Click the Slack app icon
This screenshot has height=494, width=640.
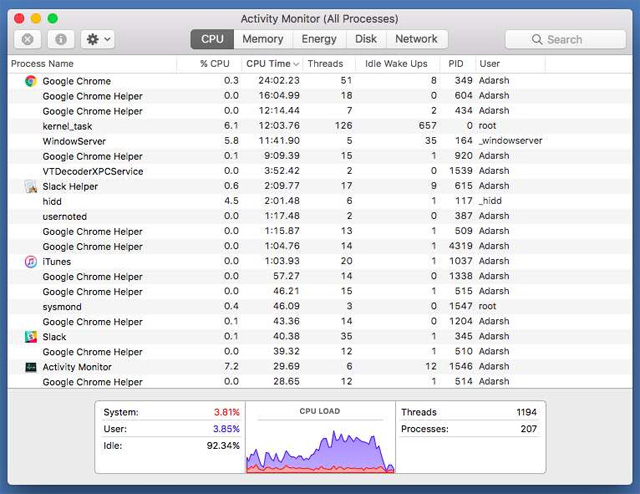[31, 337]
